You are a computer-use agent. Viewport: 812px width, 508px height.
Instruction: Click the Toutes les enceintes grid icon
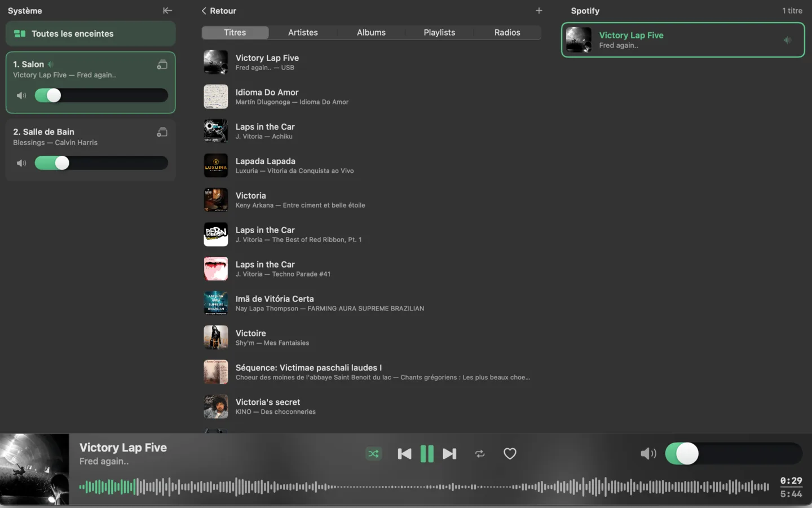[20, 34]
